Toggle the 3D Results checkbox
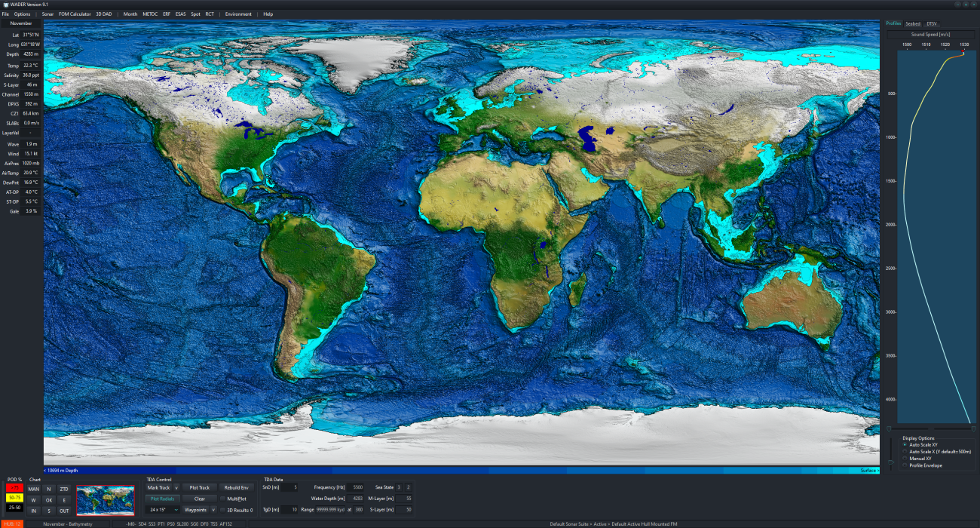 tap(222, 510)
